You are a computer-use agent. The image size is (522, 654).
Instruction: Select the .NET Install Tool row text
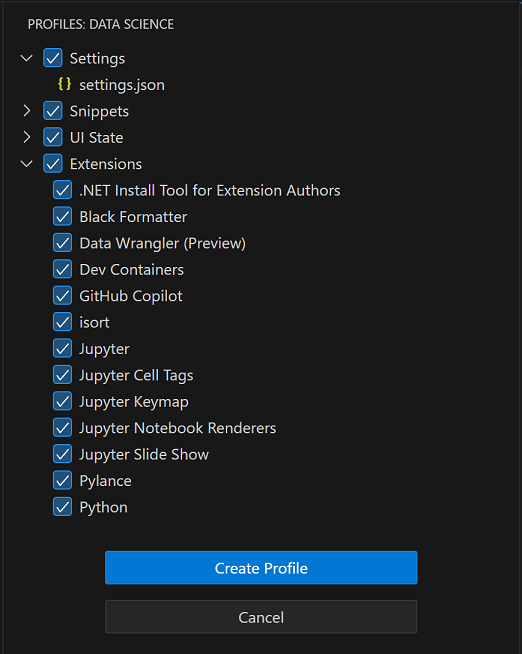click(x=210, y=191)
